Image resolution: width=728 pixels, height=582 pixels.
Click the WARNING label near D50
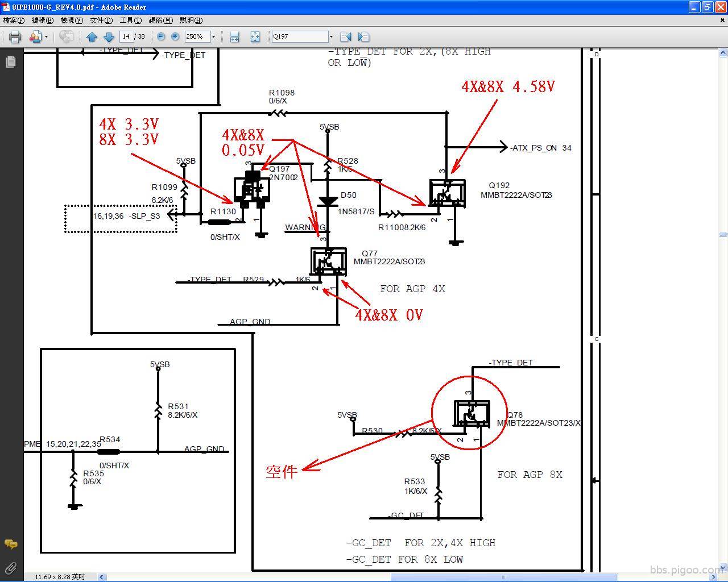point(305,227)
